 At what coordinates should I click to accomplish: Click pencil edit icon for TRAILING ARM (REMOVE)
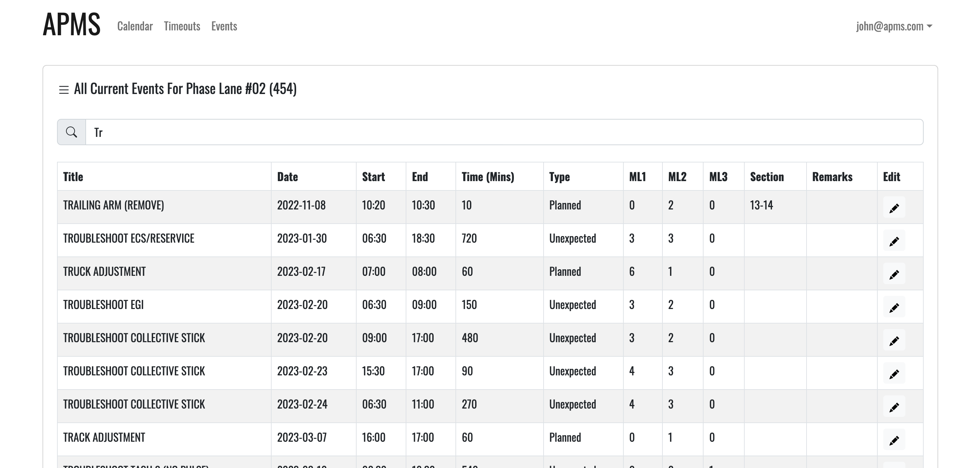pyautogui.click(x=894, y=207)
